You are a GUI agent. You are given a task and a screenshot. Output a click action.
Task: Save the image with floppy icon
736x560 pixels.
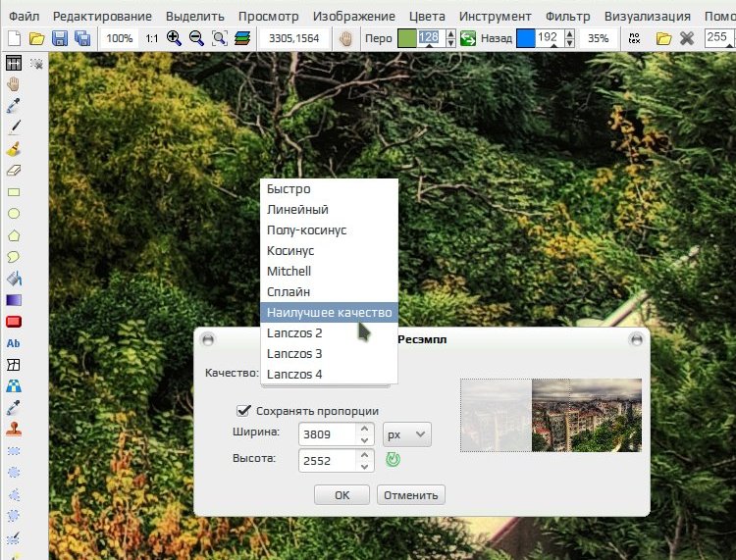point(60,38)
